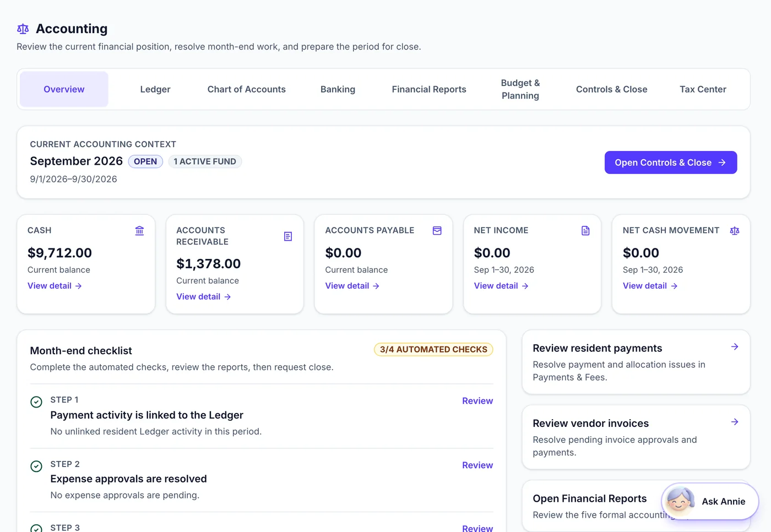Select the Banking tab
The image size is (771, 532).
[x=338, y=89]
